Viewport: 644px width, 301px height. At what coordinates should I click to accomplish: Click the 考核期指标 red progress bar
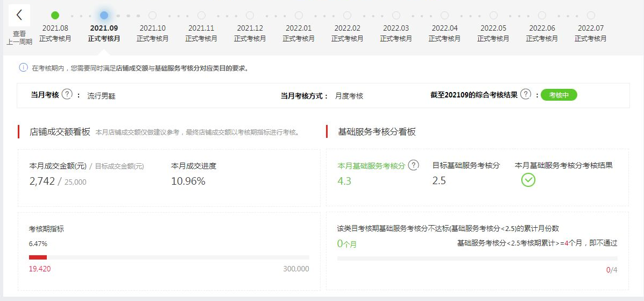pyautogui.click(x=38, y=257)
